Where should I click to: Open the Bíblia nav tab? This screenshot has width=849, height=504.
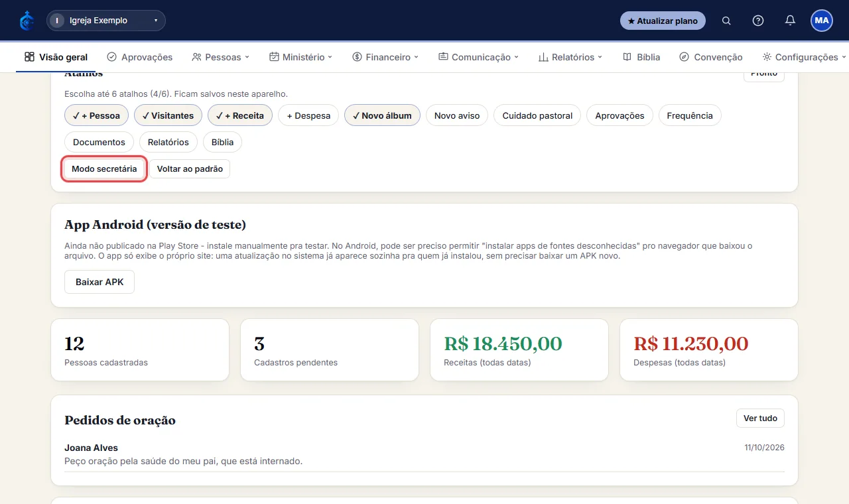tap(641, 57)
